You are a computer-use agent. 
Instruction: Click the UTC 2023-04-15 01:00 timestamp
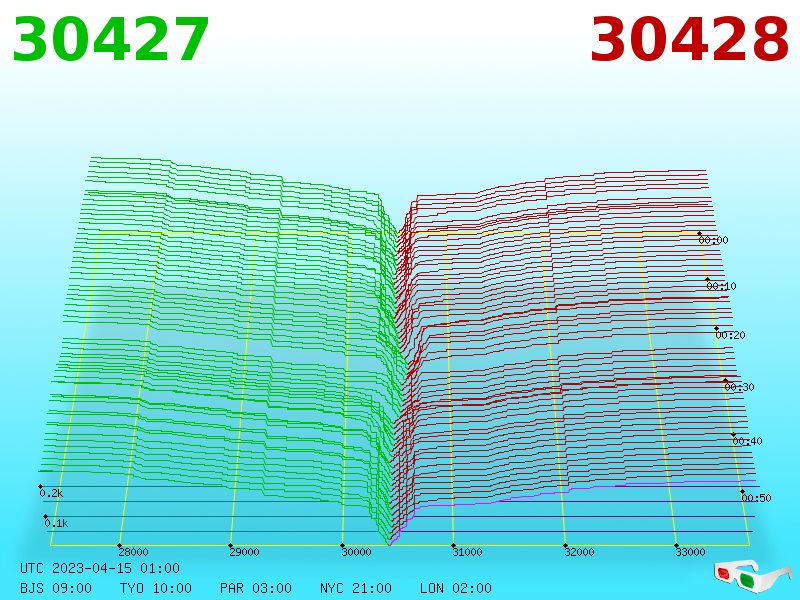[100, 568]
